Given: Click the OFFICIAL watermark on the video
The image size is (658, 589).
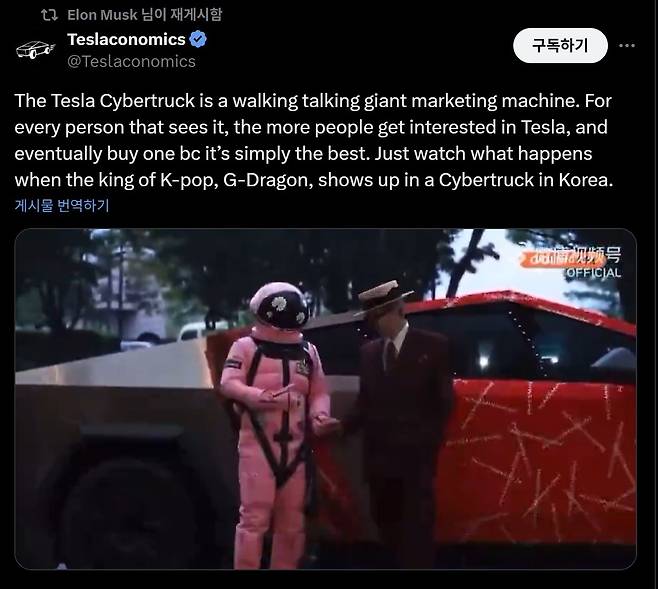Looking at the screenshot, I should (x=593, y=273).
